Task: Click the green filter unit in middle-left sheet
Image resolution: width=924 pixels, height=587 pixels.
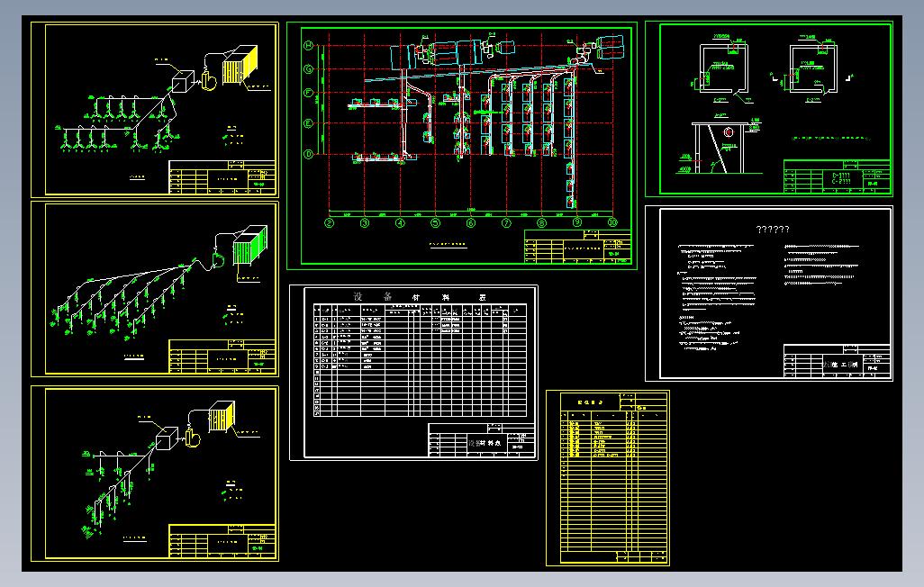Action: (249, 245)
